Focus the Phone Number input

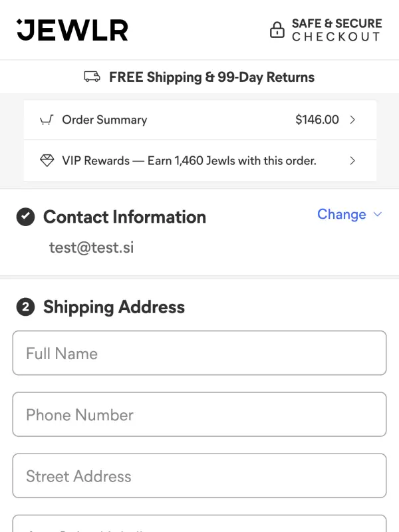199,414
